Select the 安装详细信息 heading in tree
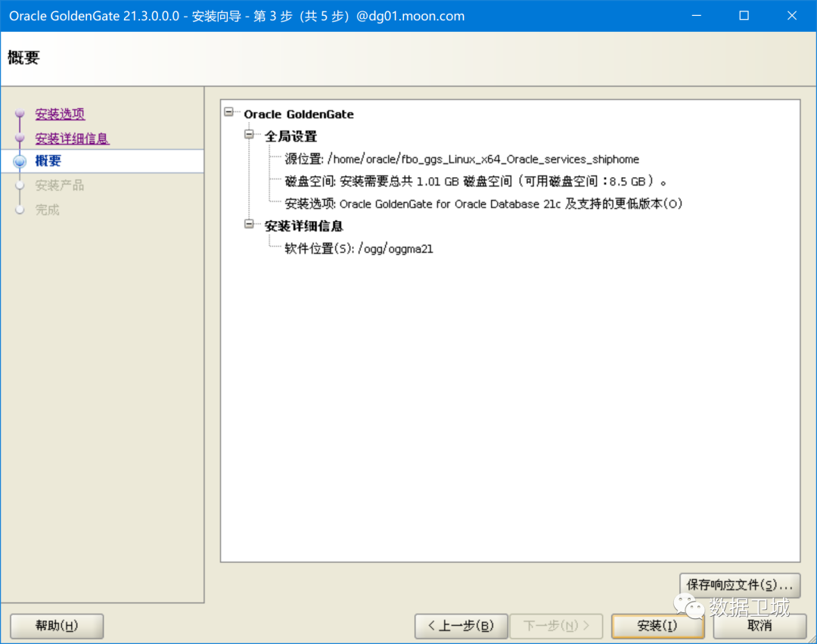The width and height of the screenshot is (817, 644). (303, 226)
